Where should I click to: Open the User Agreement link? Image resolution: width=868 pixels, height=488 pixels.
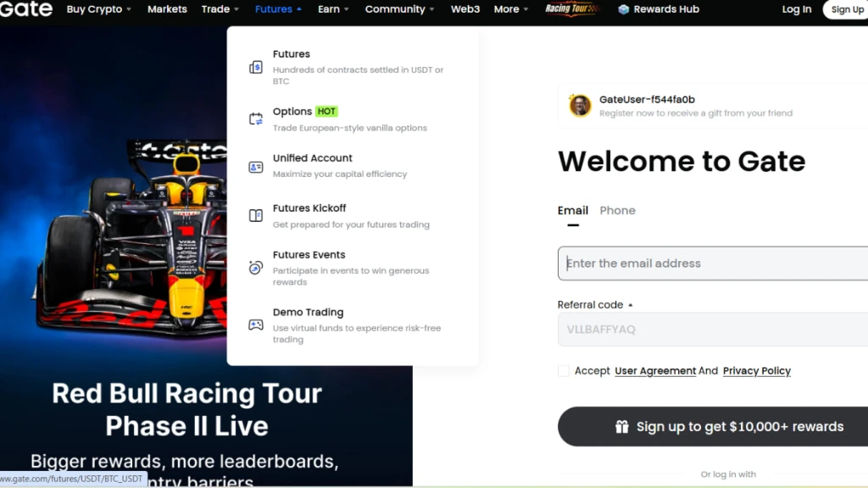point(655,371)
